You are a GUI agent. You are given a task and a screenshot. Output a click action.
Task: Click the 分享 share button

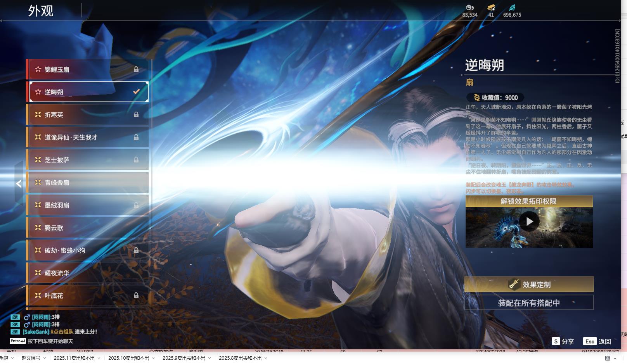click(x=563, y=342)
